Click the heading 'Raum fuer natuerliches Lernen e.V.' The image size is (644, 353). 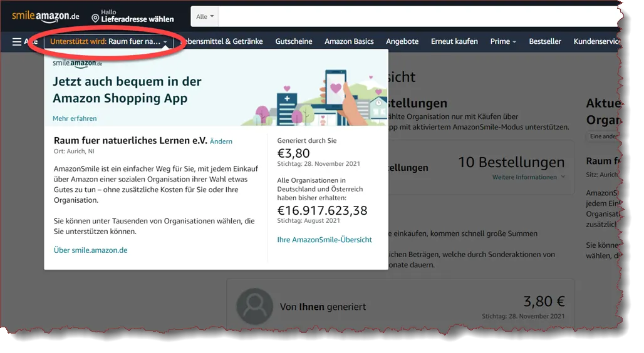click(130, 140)
